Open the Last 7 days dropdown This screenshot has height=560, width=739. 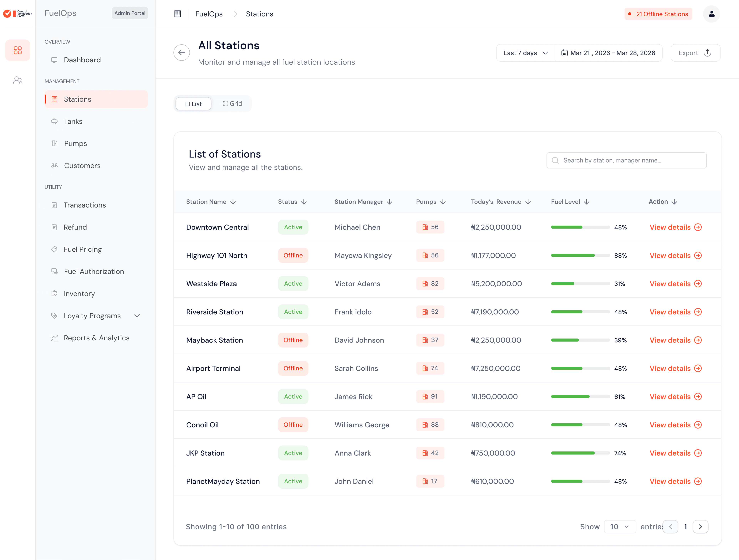point(526,53)
